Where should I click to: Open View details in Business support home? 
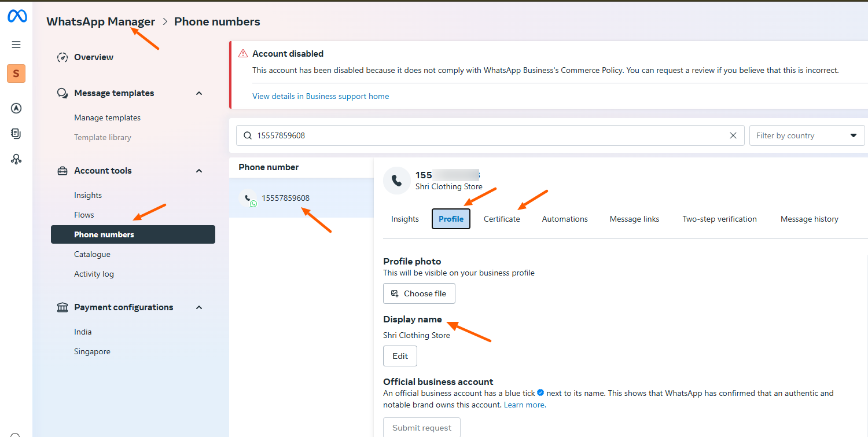coord(321,96)
